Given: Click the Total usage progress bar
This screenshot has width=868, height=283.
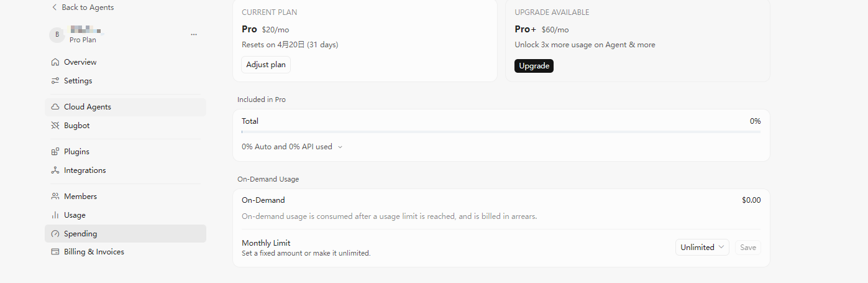Looking at the screenshot, I should coord(501,132).
